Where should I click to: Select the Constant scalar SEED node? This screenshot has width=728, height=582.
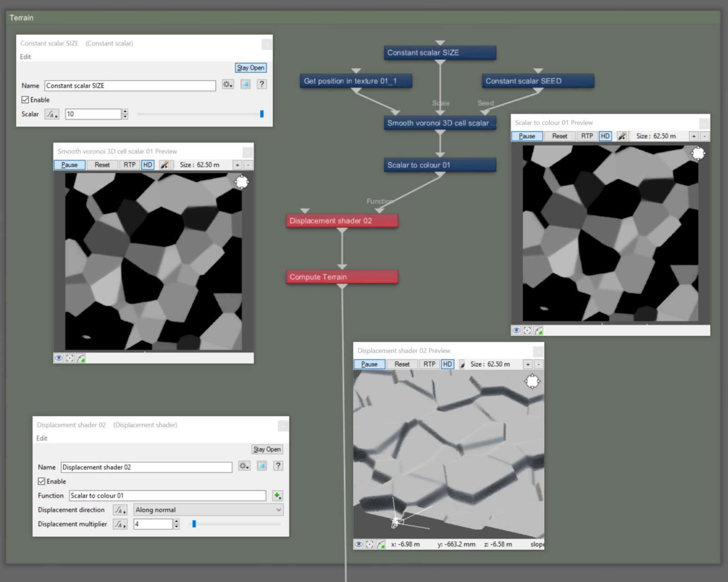[x=538, y=81]
